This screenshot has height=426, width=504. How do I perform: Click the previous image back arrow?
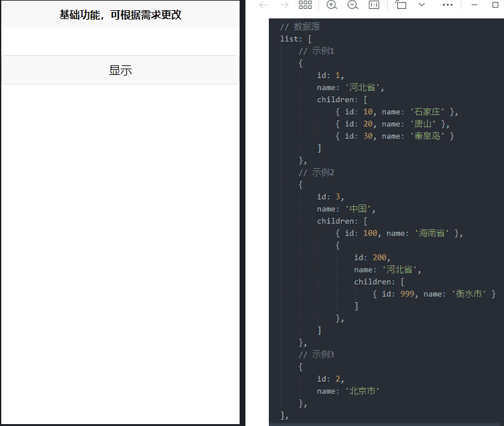click(x=263, y=5)
